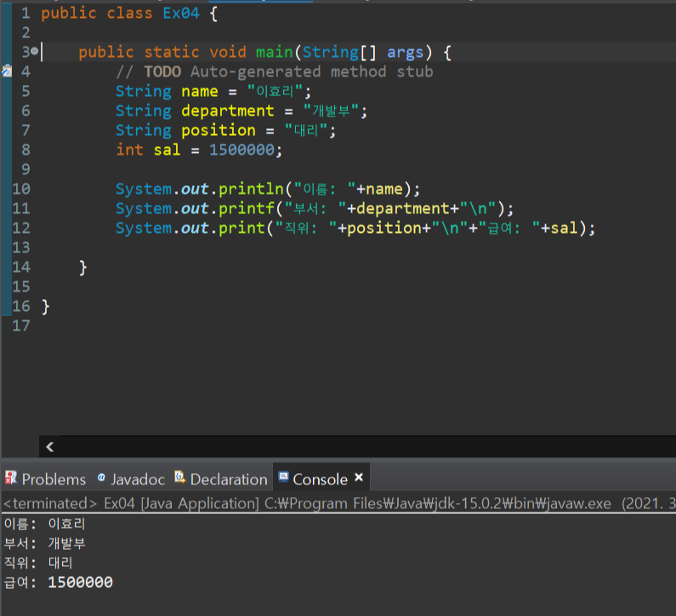
Task: Click variable 'department' on line 6
Action: click(x=228, y=110)
